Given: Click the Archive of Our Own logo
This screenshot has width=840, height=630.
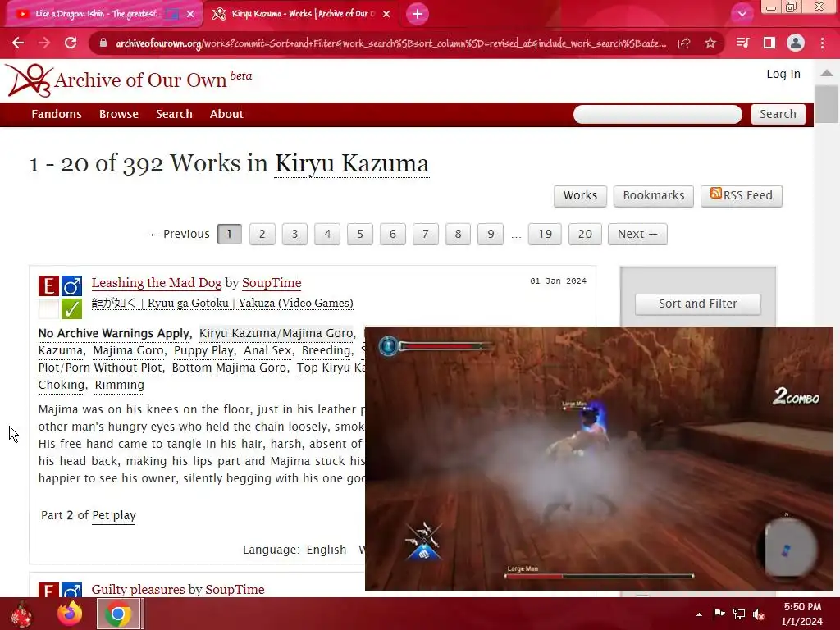Looking at the screenshot, I should click(129, 80).
